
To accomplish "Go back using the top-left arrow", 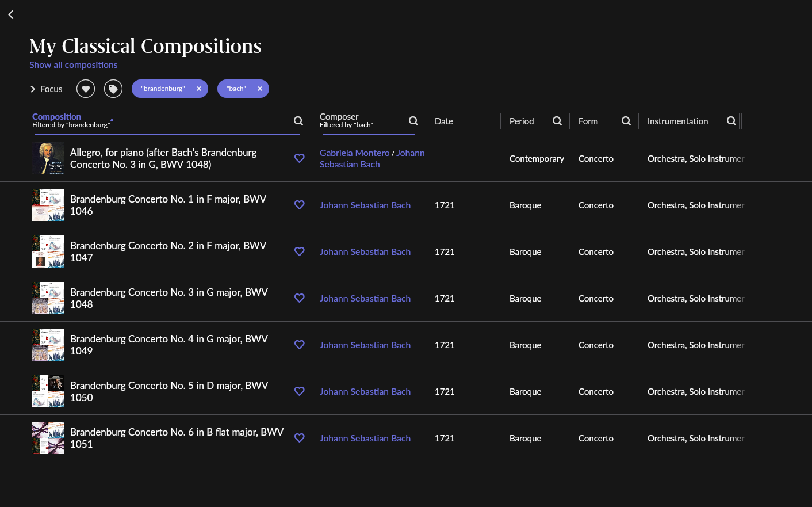I will tap(11, 14).
